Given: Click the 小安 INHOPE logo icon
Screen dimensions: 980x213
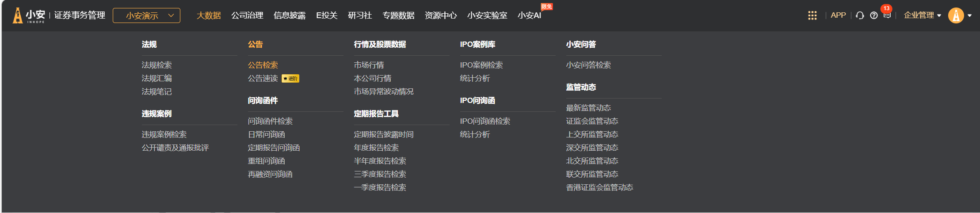Looking at the screenshot, I should tap(18, 15).
